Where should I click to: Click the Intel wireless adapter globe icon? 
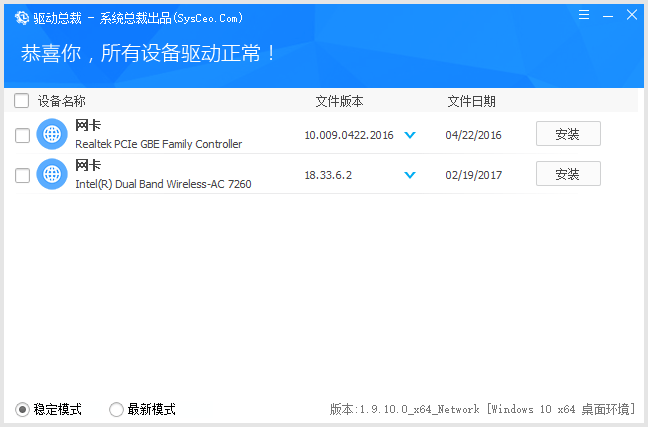(x=52, y=174)
